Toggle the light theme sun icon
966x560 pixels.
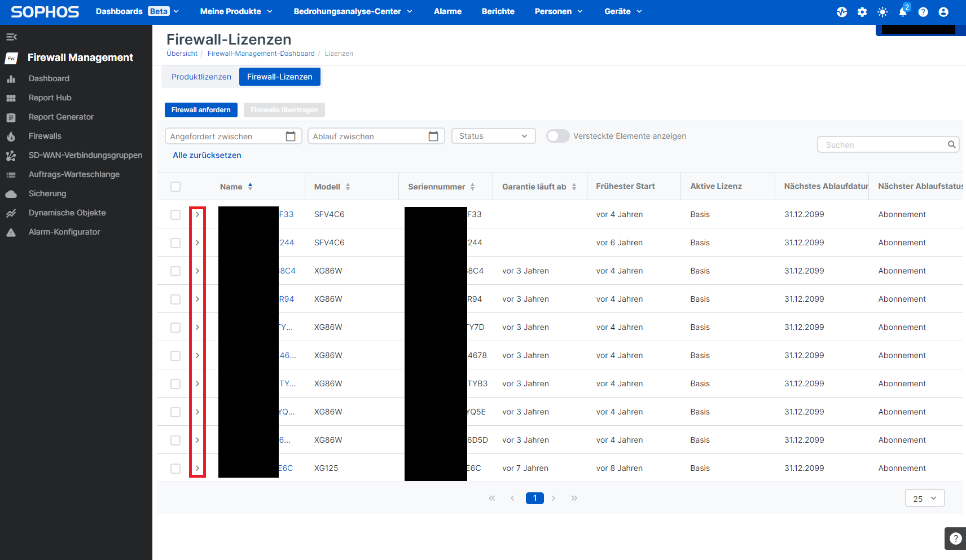[882, 12]
